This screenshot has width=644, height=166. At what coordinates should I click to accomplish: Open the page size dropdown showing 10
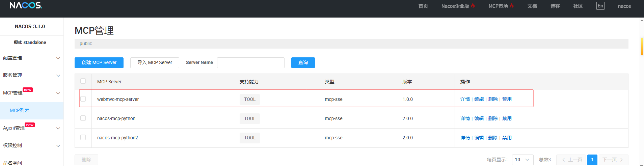(522, 160)
